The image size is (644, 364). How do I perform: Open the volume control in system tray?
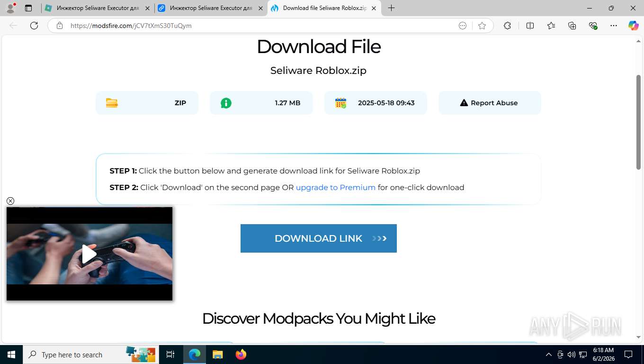click(x=571, y=355)
